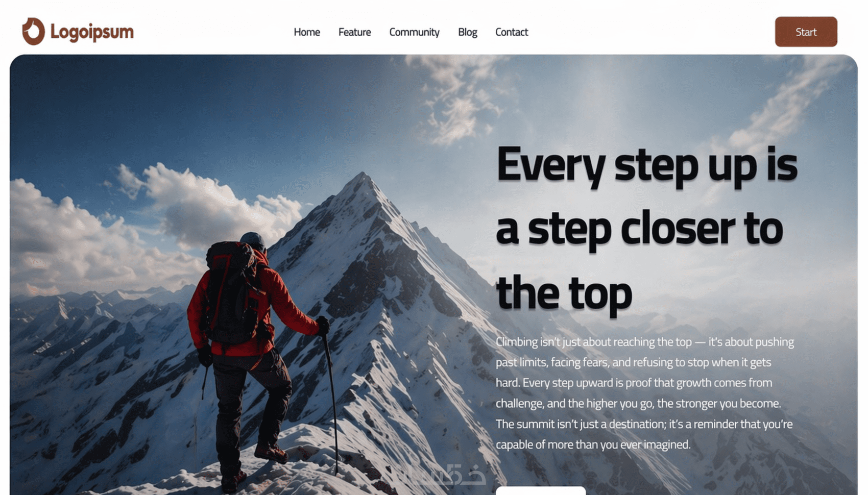Click the white button below the paragraph
The image size is (868, 495).
(x=541, y=491)
